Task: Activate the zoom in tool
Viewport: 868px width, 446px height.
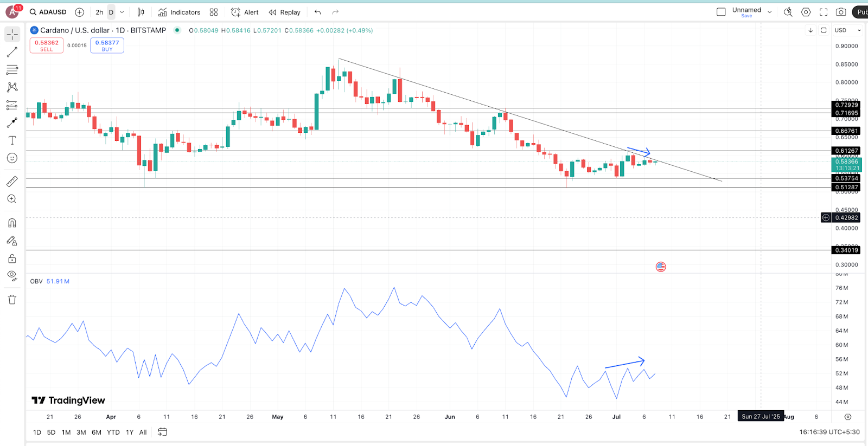Action: (12, 199)
